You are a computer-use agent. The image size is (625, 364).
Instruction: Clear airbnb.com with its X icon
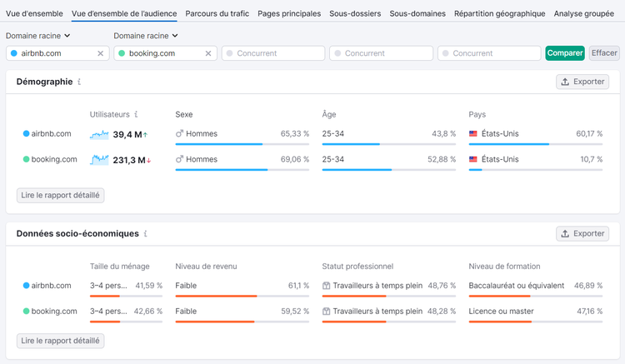pyautogui.click(x=101, y=53)
